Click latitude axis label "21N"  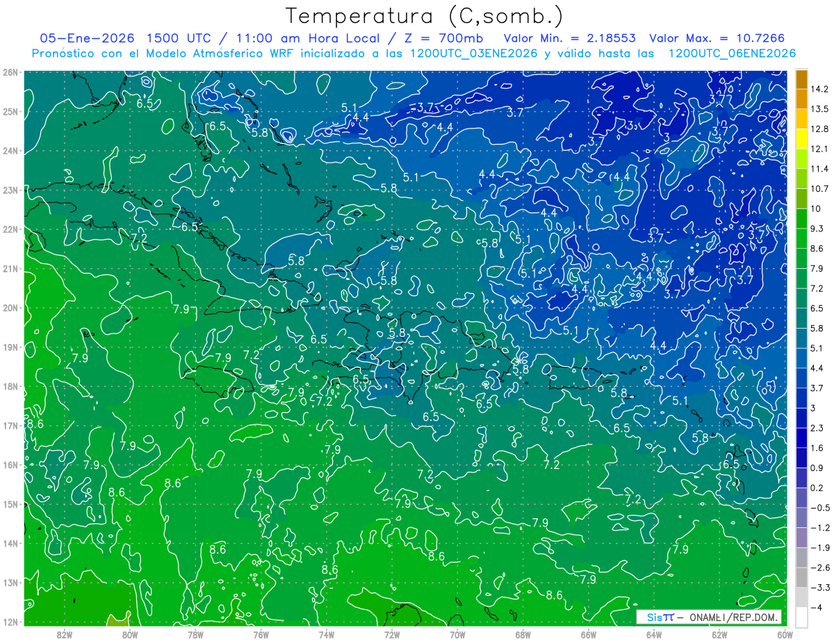[x=10, y=268]
